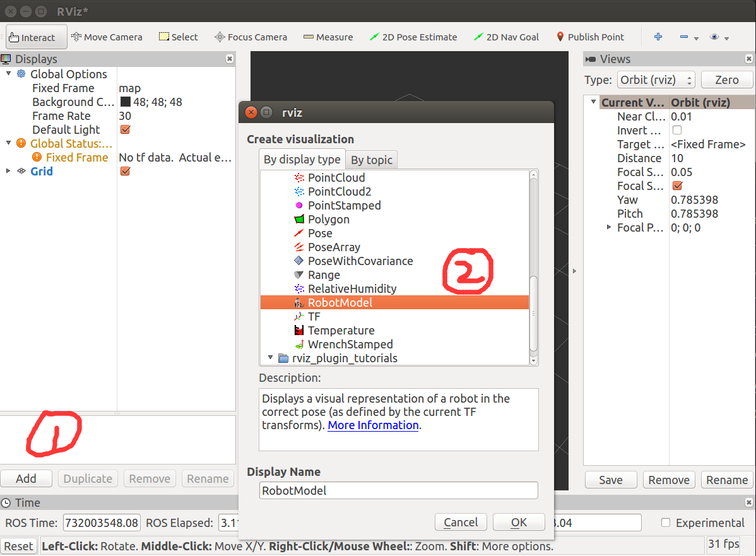
Task: Confirm with the OK button
Action: (519, 523)
